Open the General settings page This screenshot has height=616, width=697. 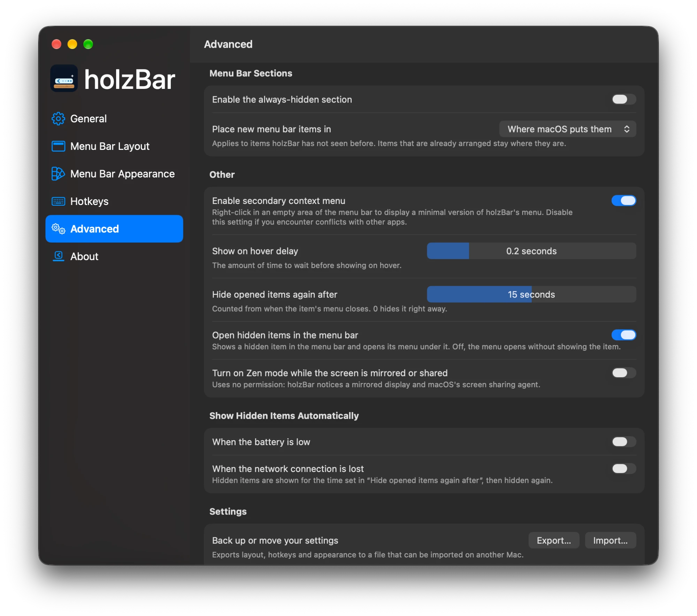[x=114, y=119]
